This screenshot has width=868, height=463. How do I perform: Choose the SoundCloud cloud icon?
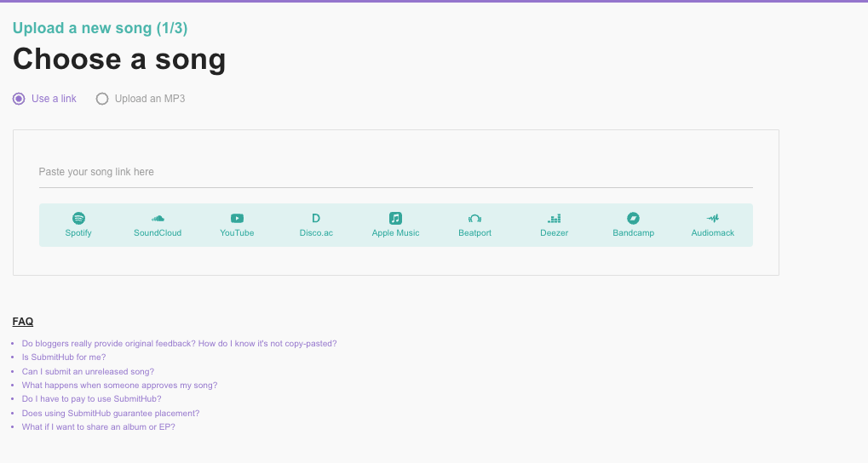pos(158,218)
